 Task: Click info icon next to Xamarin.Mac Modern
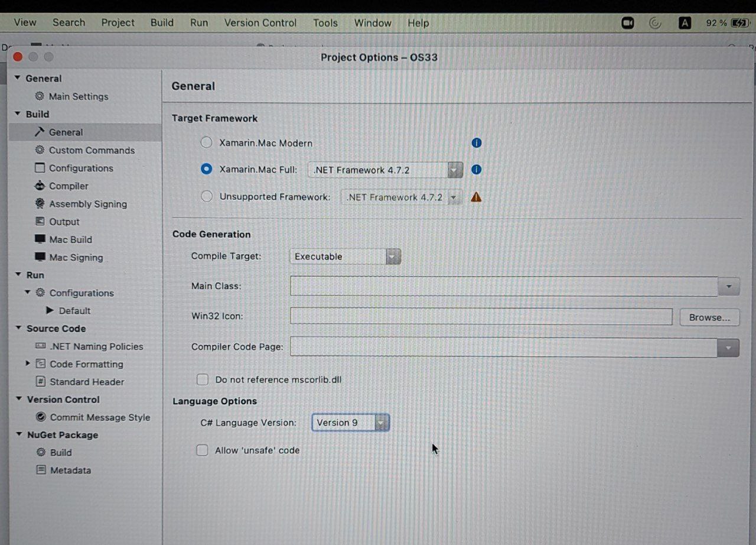(477, 142)
